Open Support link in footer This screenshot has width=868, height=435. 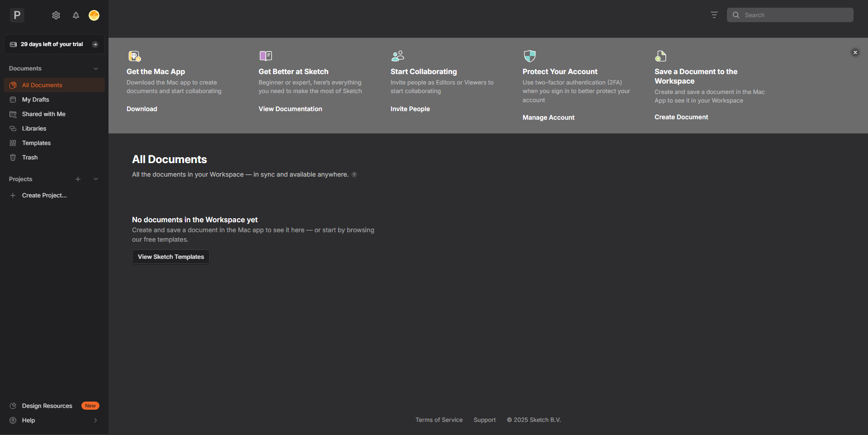pyautogui.click(x=485, y=420)
